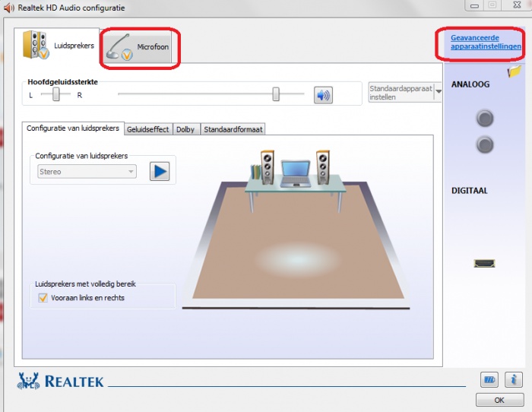Screen dimensions: 532x412
Task: Play the speaker test sound
Action: [160, 171]
